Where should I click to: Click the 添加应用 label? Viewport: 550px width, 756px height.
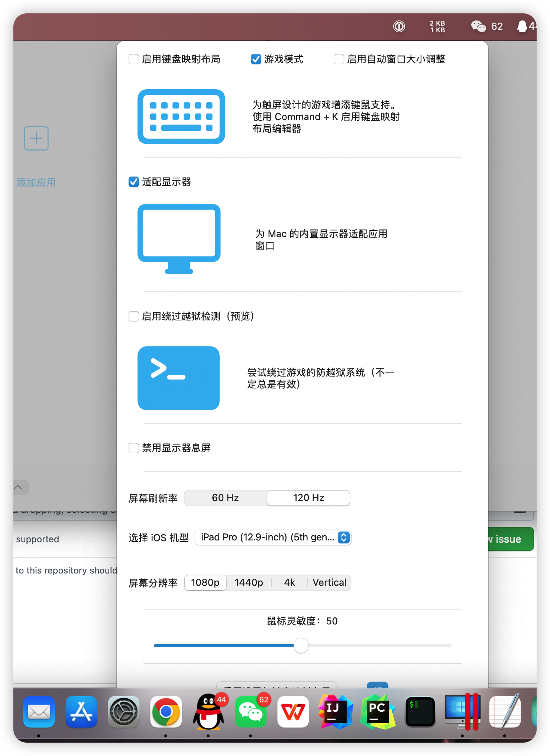click(36, 182)
